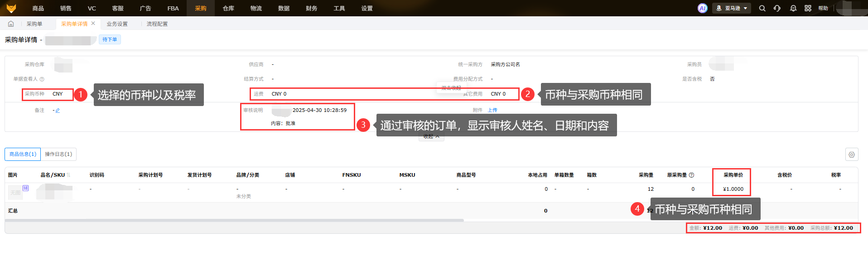Open the 销售 menu
868x266 pixels.
point(66,8)
